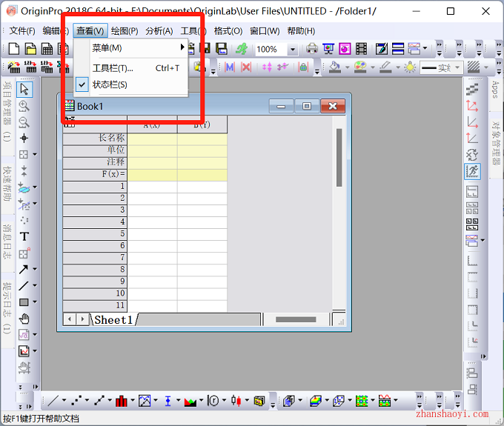
Task: Click the F(x)= cell for column B
Action: pyautogui.click(x=202, y=174)
